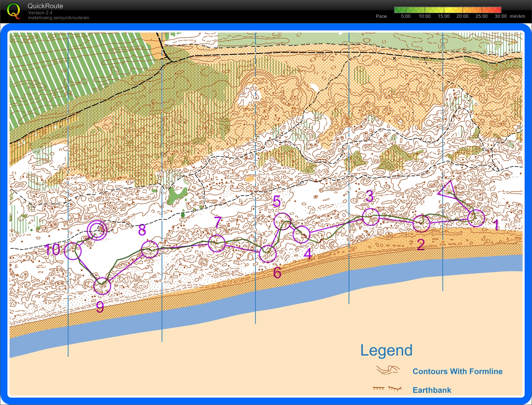Click the Earthbank legend symbol
Viewport: 532px width, 405px height.
point(387,388)
